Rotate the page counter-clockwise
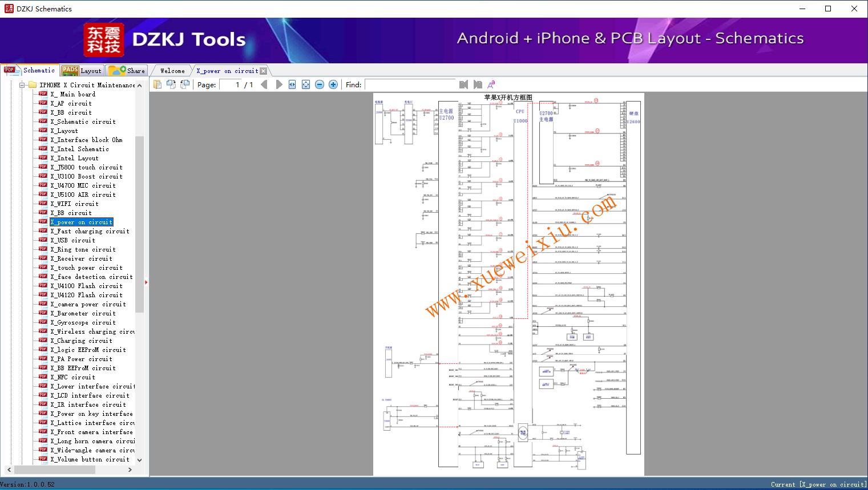This screenshot has width=868, height=490. click(x=171, y=84)
